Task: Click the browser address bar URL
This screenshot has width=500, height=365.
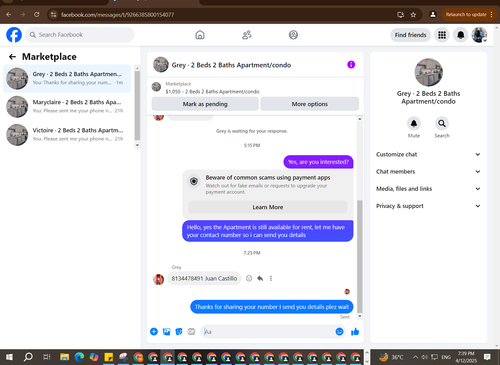Action: [117, 14]
